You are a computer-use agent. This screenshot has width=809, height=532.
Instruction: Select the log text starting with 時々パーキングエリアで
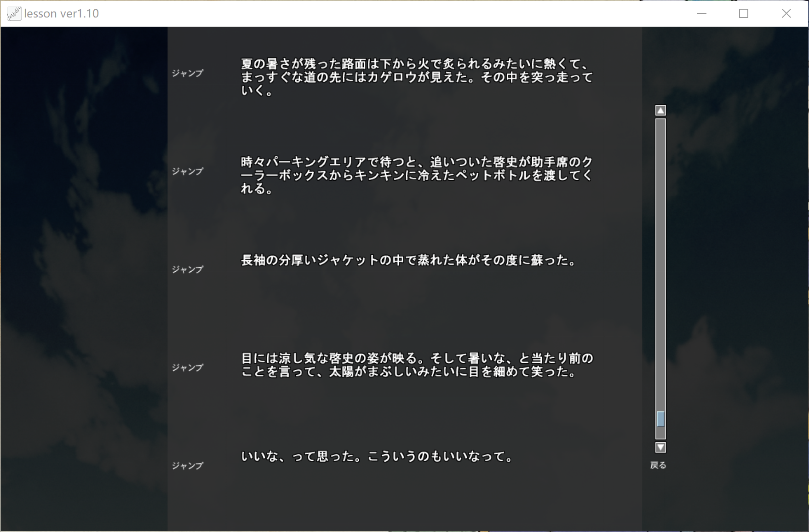tap(417, 175)
